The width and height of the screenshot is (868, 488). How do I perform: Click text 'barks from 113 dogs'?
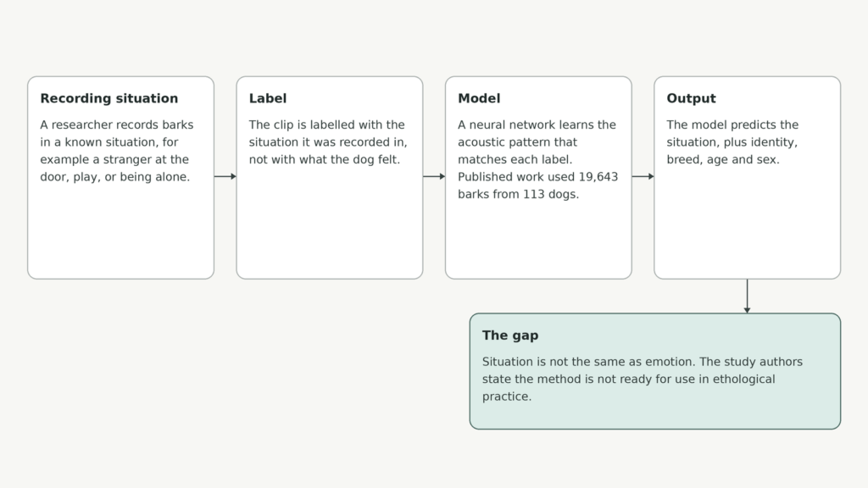[518, 194]
